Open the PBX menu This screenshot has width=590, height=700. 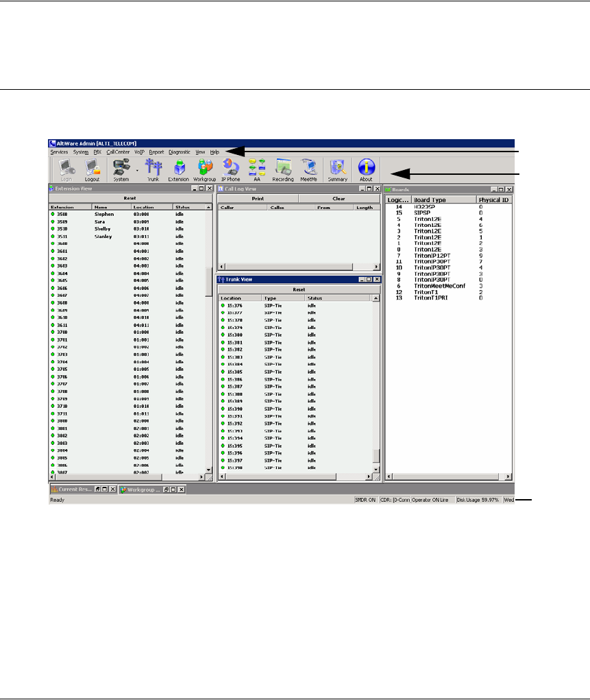(97, 152)
